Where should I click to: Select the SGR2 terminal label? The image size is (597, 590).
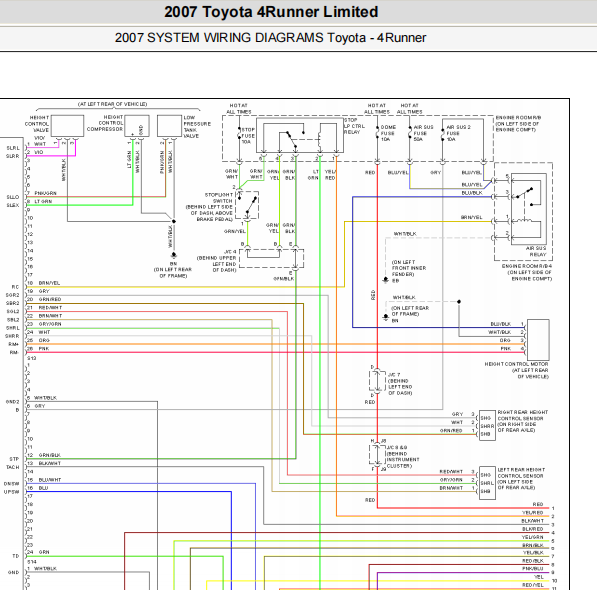click(x=13, y=295)
